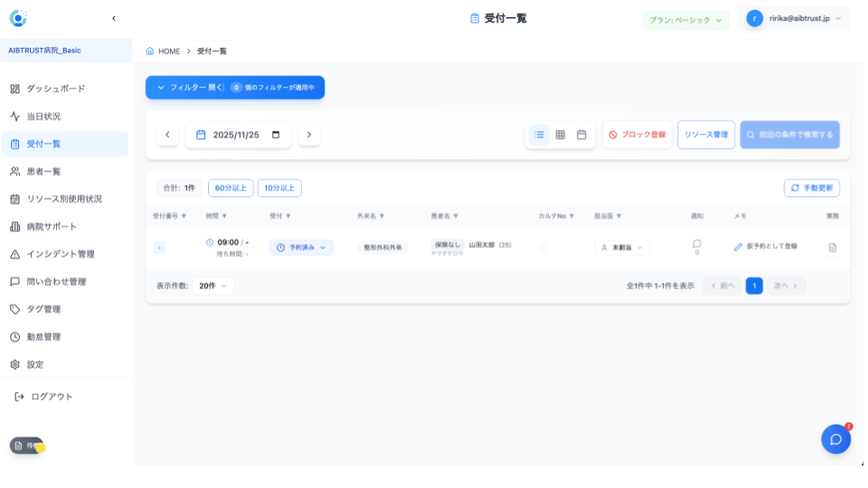868x488 pixels.
Task: Open the document icon in the row
Action: 833,248
